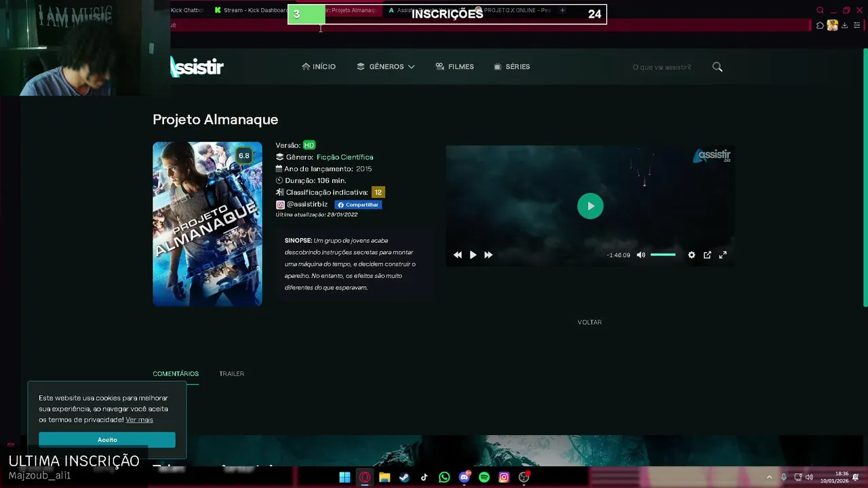This screenshot has width=868, height=488.
Task: Click the browser search tabs magnifier icon
Action: pyautogui.click(x=820, y=10)
